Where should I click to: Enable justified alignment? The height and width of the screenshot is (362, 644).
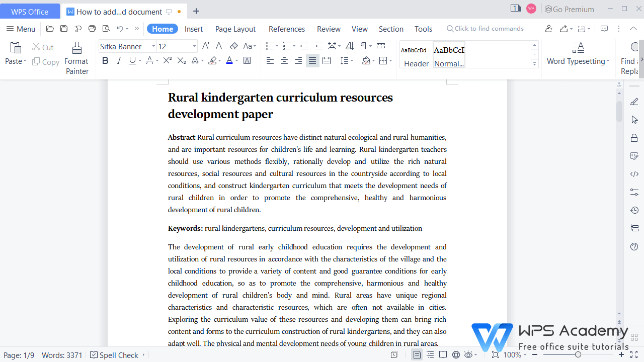point(312,60)
